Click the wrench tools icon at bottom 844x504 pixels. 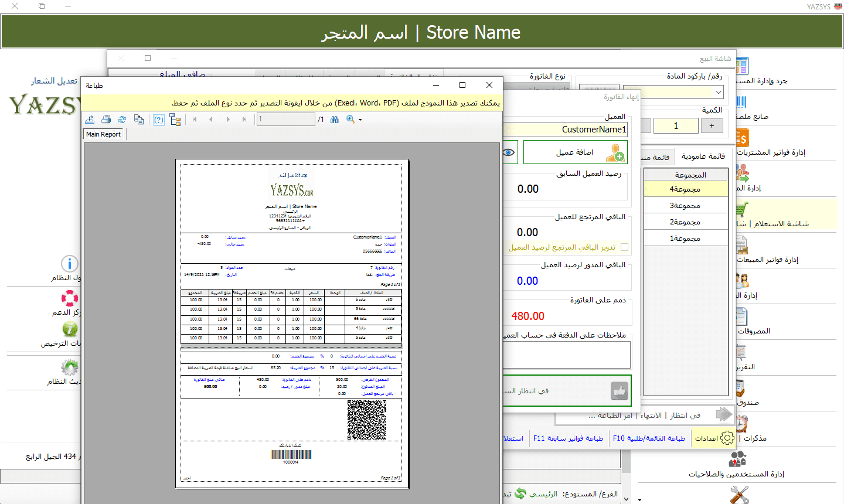pos(739,495)
